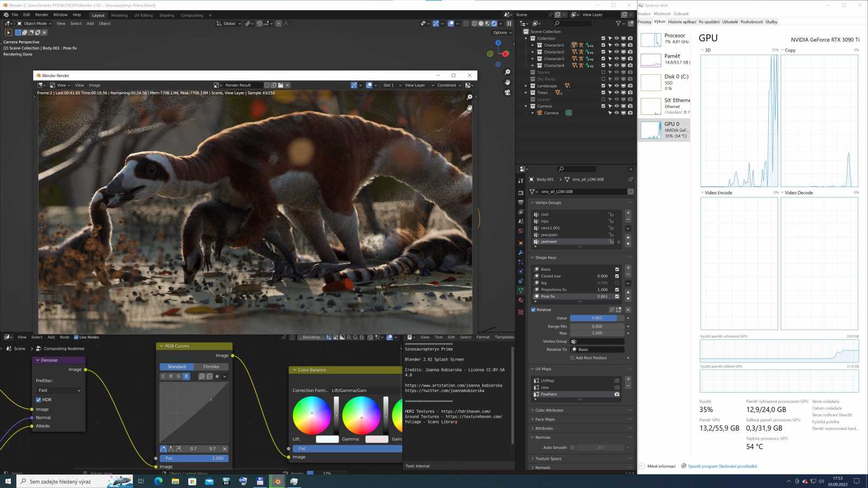
Task: Add a new vertex group with plus button
Action: (628, 213)
